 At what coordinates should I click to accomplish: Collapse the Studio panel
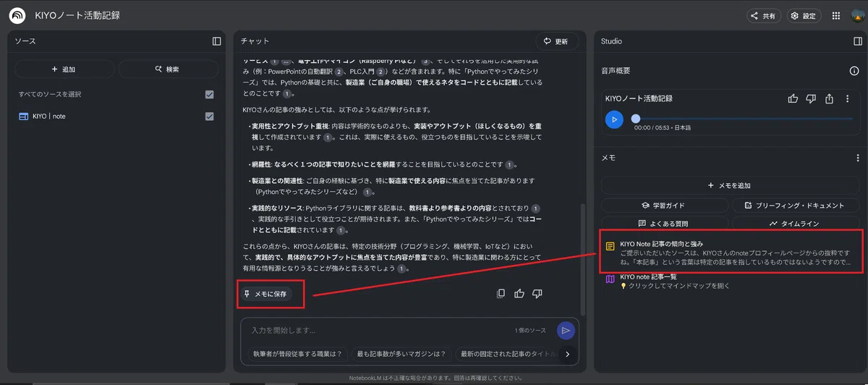[x=858, y=41]
